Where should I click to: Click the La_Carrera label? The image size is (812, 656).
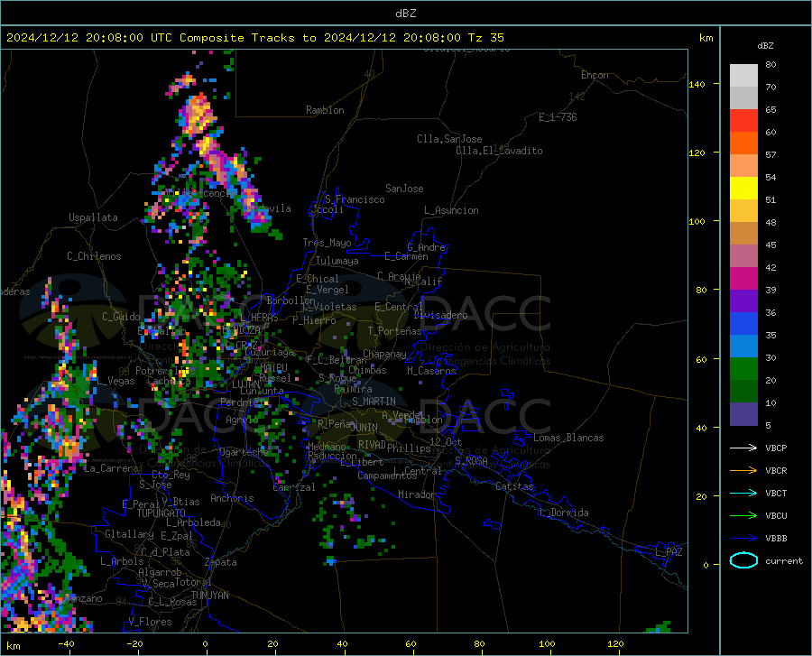(111, 468)
